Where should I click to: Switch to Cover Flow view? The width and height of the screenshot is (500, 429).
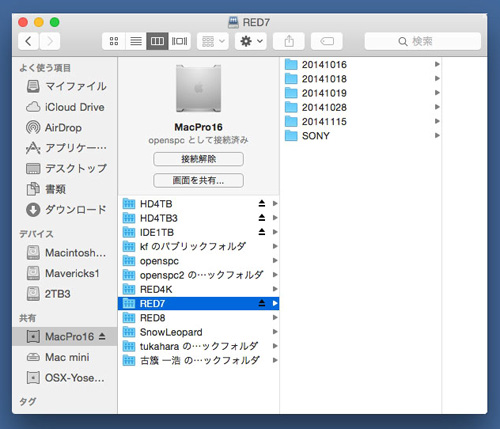click(x=179, y=41)
